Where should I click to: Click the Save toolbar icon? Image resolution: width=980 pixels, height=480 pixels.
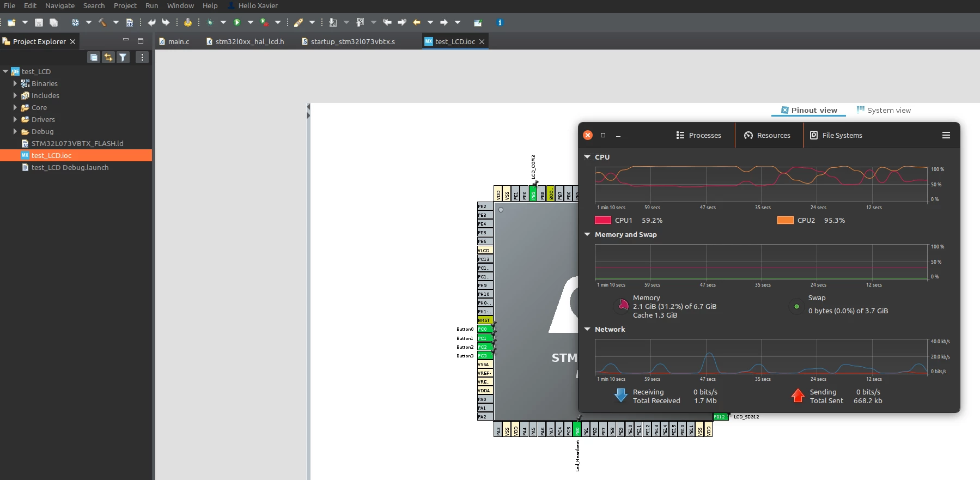pyautogui.click(x=39, y=22)
